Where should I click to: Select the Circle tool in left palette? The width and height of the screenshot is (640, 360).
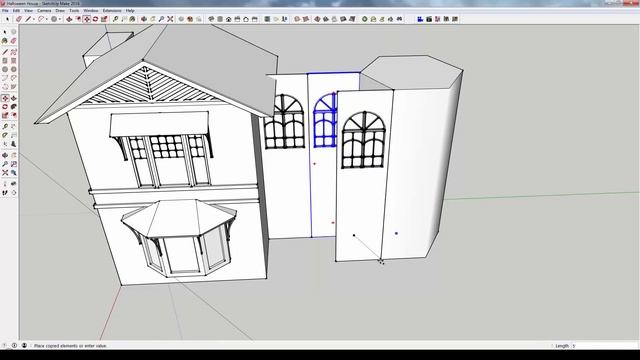coord(5,69)
